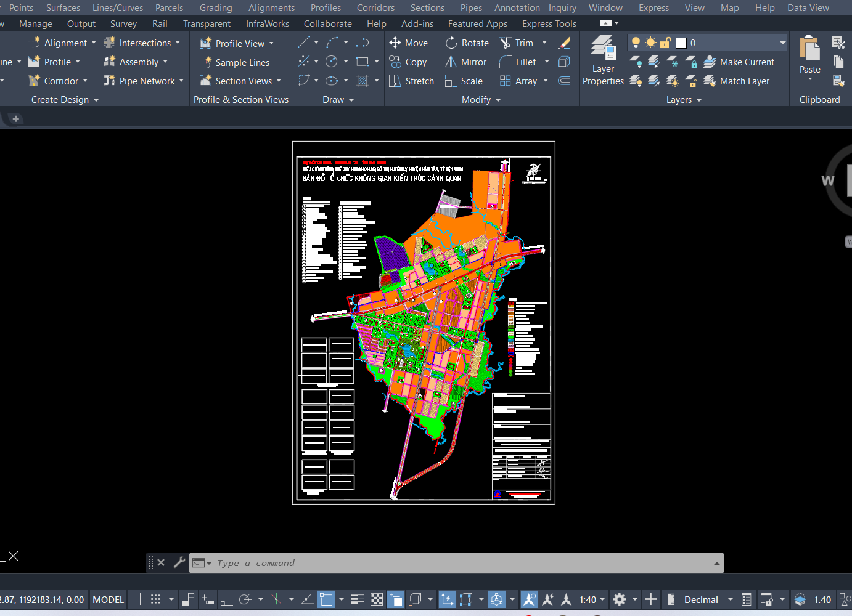Select the Arc draw tool
852x616 pixels.
pos(332,43)
